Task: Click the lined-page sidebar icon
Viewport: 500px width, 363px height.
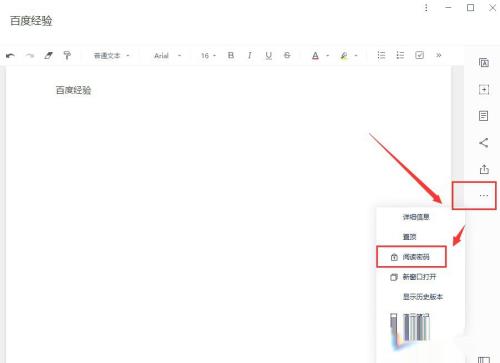Action: point(484,116)
